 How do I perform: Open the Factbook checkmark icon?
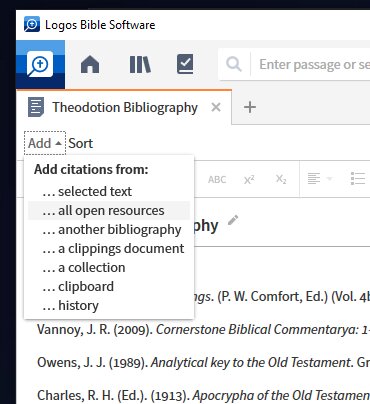point(185,64)
